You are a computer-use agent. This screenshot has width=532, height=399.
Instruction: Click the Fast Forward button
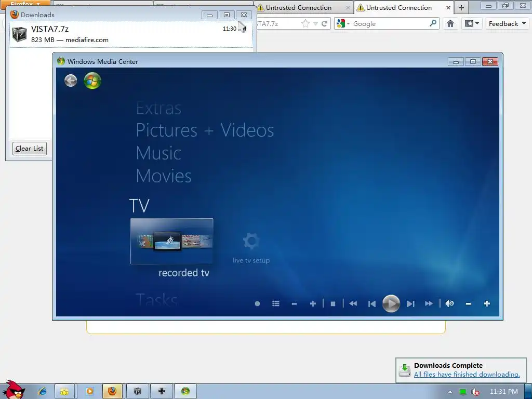(429, 303)
